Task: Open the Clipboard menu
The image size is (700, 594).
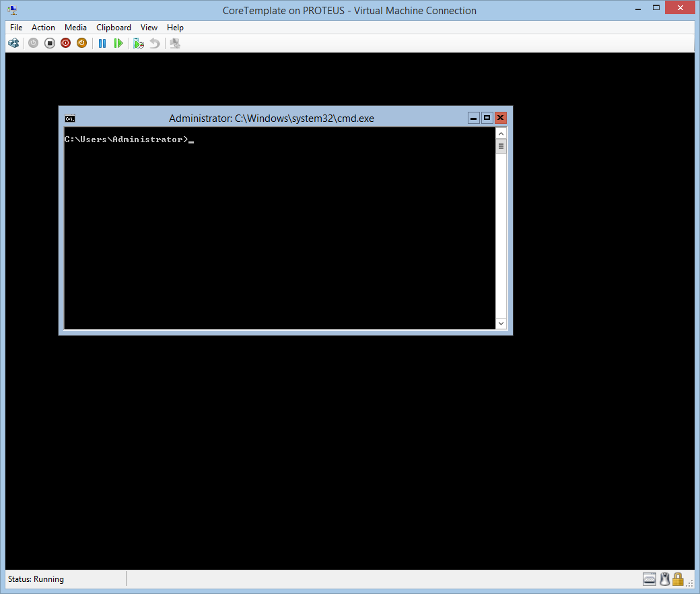Action: click(x=114, y=28)
